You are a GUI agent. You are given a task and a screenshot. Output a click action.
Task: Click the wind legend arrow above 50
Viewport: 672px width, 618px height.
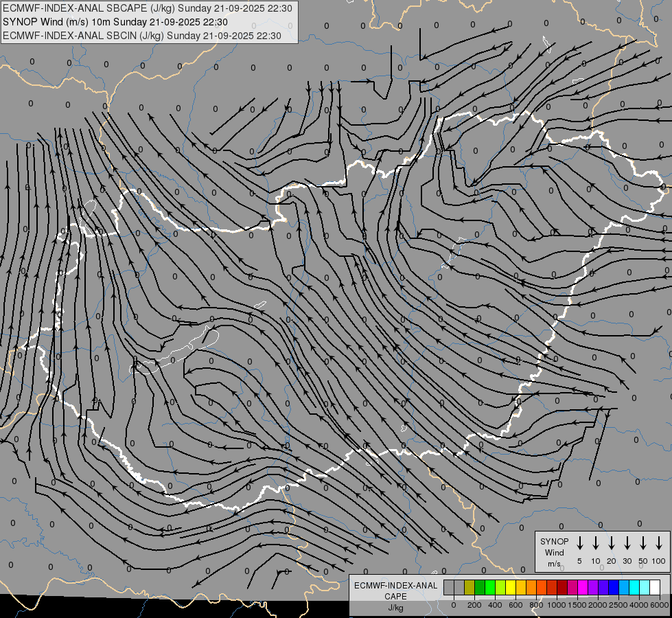click(x=643, y=543)
